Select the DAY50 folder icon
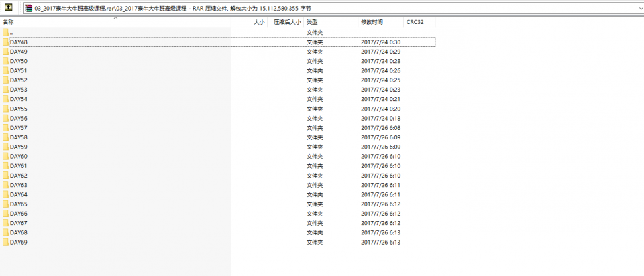The width and height of the screenshot is (644, 276). [5, 61]
